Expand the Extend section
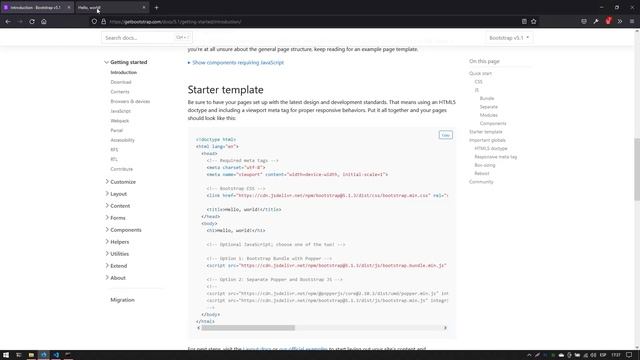Screen dimensions: 640x360 [116, 266]
